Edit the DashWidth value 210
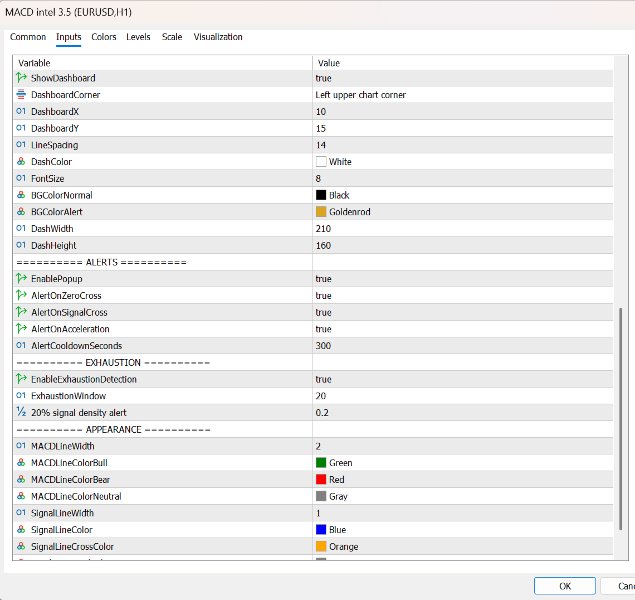635x600 pixels. click(463, 229)
